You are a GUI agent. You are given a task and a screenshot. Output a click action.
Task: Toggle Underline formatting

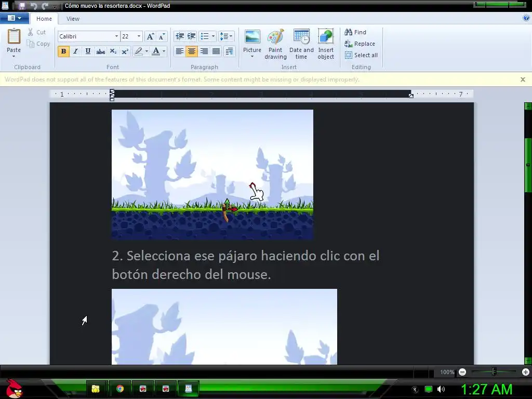[x=88, y=51]
